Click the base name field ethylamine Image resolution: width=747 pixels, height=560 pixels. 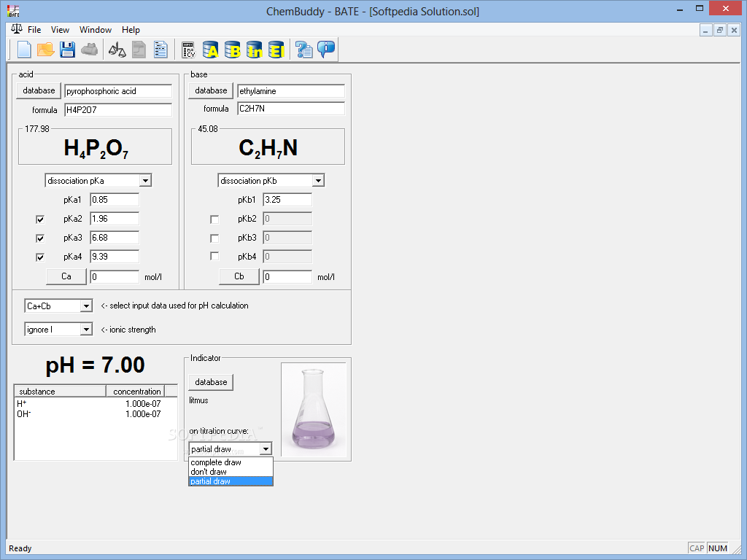[290, 91]
